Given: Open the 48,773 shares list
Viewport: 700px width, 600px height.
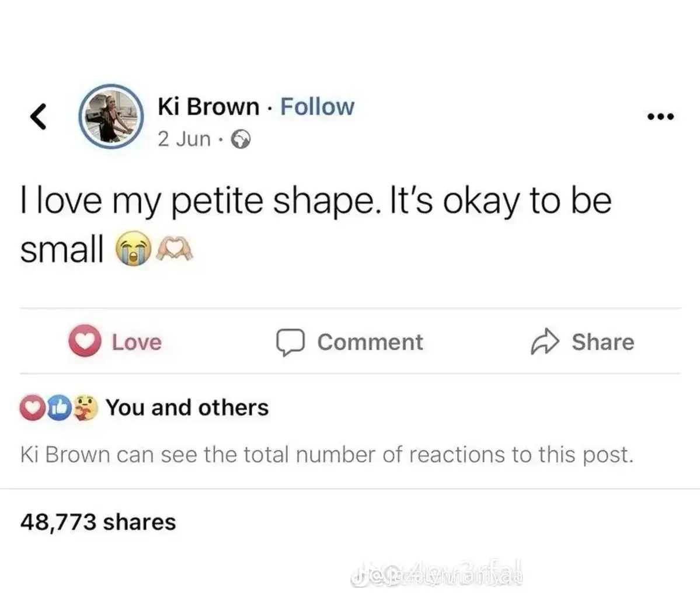Looking at the screenshot, I should tap(98, 522).
